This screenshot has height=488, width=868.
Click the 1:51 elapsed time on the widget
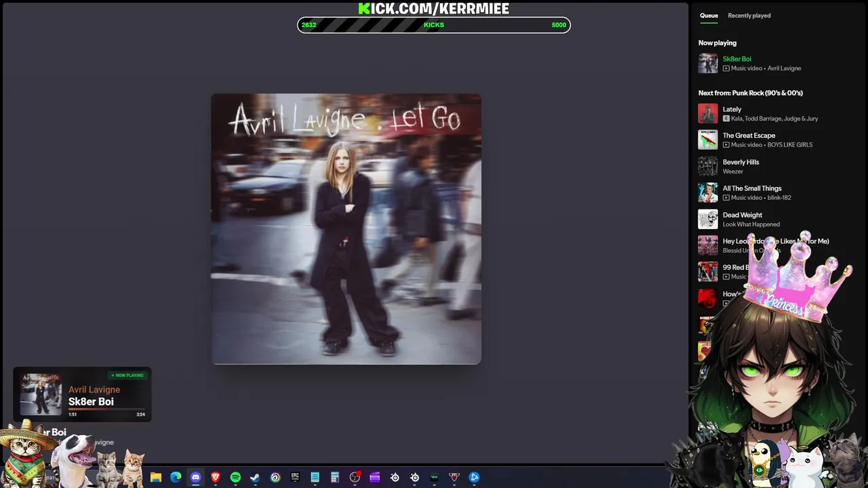[73, 414]
